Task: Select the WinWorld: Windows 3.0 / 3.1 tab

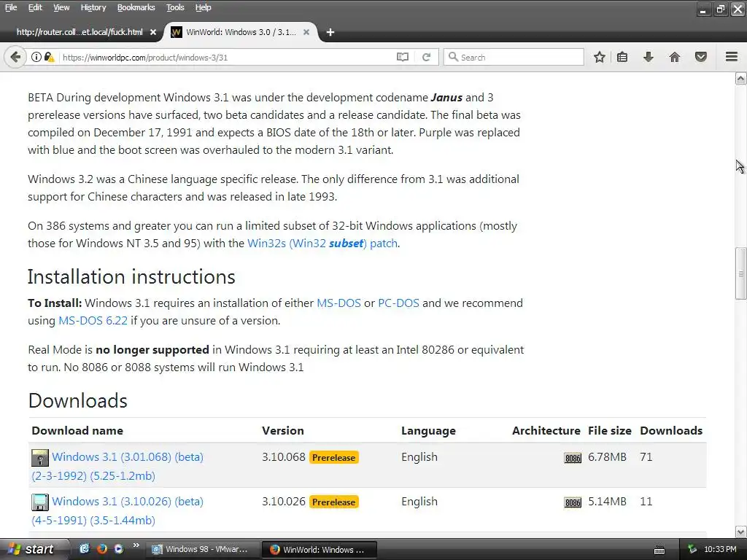Action: point(241,32)
